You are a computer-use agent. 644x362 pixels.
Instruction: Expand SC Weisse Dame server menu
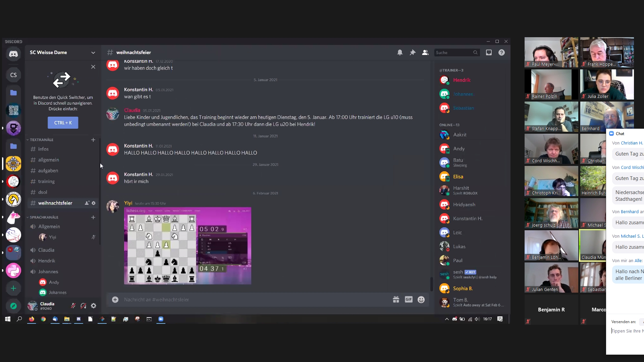tap(93, 52)
